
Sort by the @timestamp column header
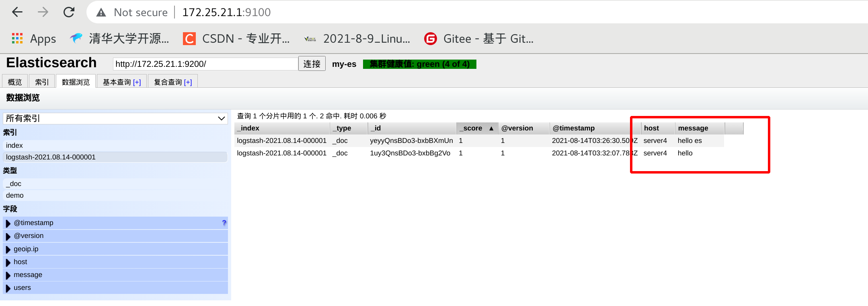[595, 128]
